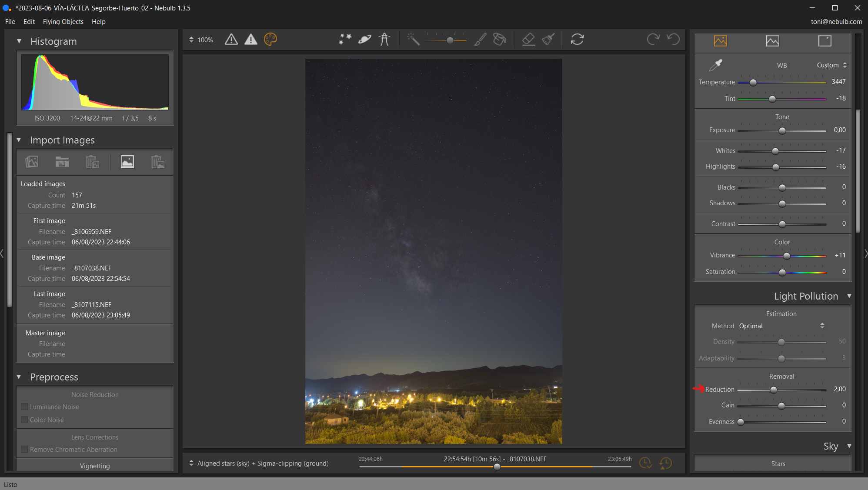
Task: Click the highlighted master image icon
Action: pyautogui.click(x=127, y=162)
